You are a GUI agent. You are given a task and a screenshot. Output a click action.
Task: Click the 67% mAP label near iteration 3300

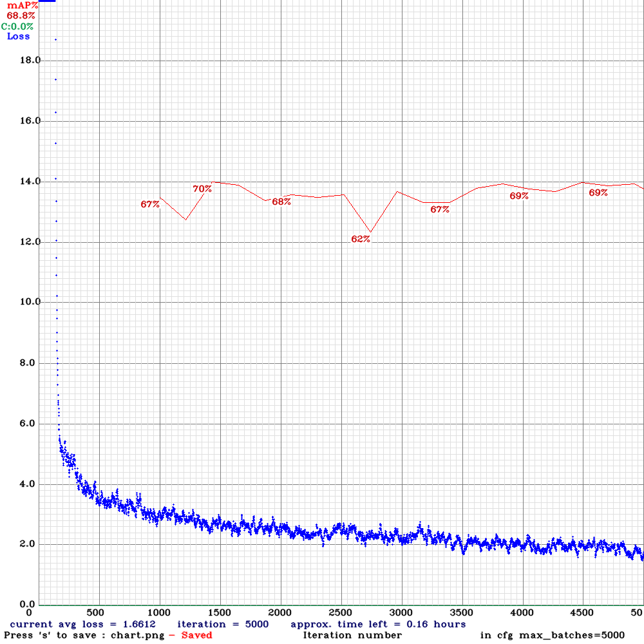tap(440, 209)
